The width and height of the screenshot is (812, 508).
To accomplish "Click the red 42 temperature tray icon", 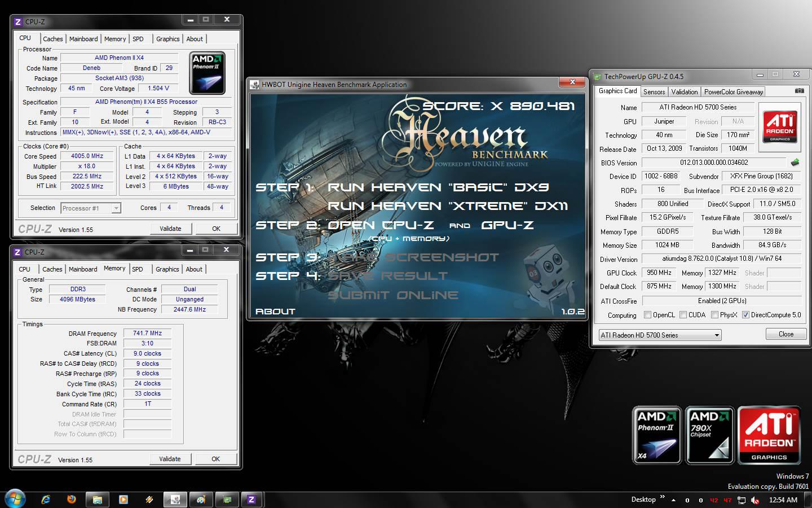I will [x=714, y=500].
